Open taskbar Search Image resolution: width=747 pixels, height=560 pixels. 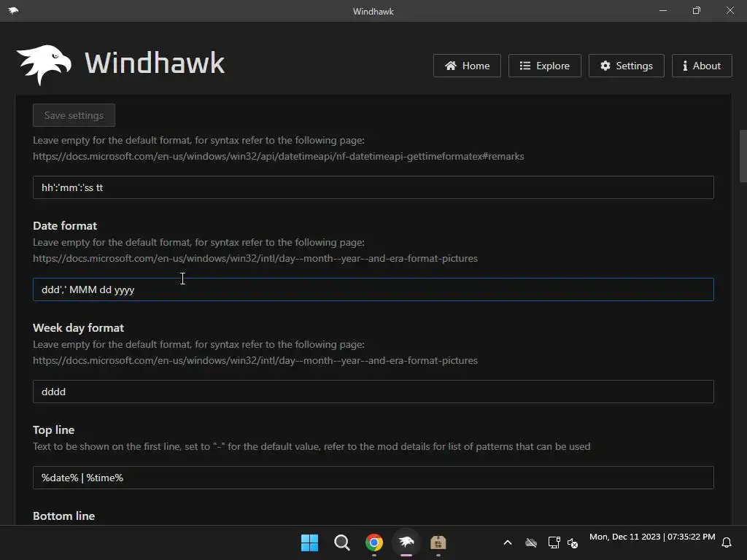341,542
